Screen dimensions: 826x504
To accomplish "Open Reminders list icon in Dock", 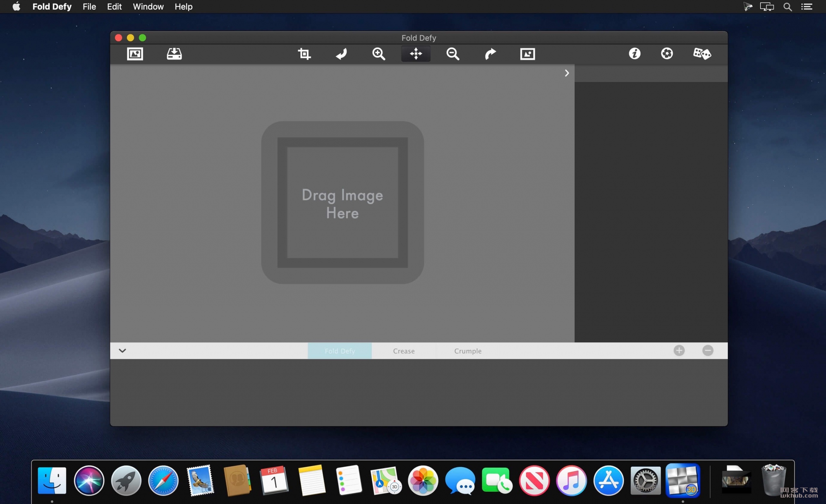I will pos(349,480).
